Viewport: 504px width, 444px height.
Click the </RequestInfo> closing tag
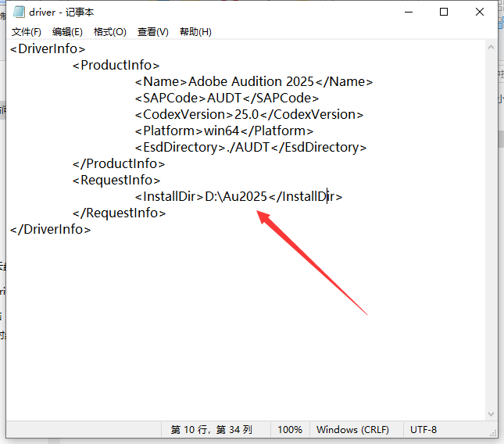tap(119, 213)
